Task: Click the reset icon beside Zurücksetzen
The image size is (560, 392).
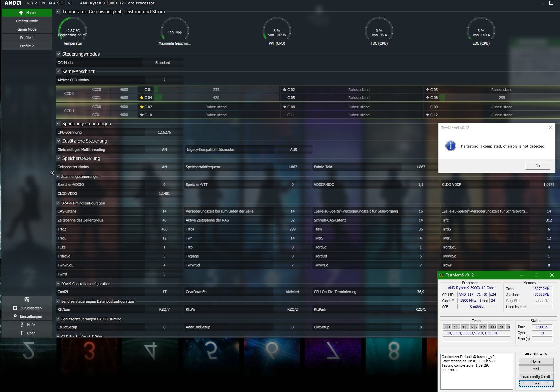Action: pyautogui.click(x=15, y=308)
